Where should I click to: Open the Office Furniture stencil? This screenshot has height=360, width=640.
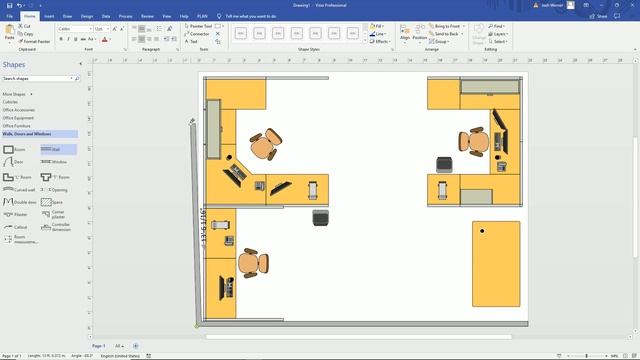coord(17,126)
